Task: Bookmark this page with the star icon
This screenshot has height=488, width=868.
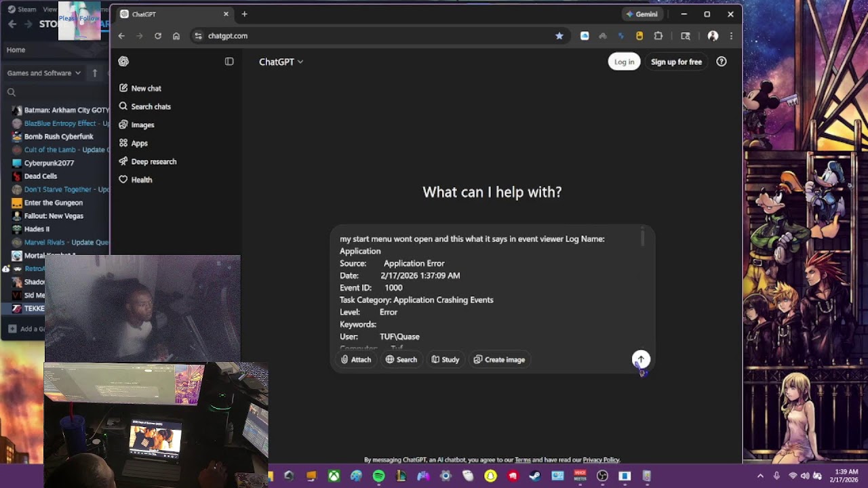Action: coord(559,36)
